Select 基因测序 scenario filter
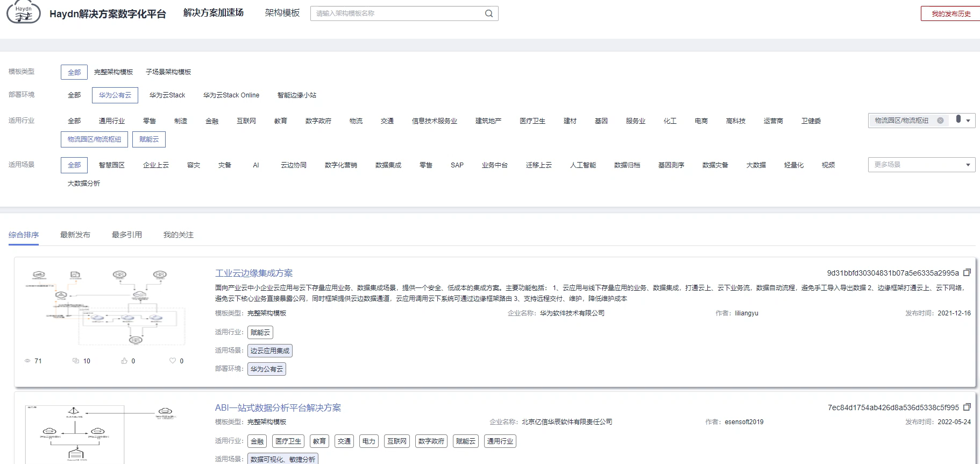 point(671,165)
